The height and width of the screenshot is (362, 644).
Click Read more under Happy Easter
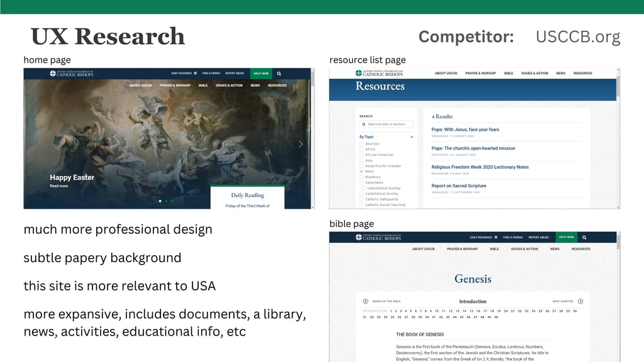tap(59, 186)
